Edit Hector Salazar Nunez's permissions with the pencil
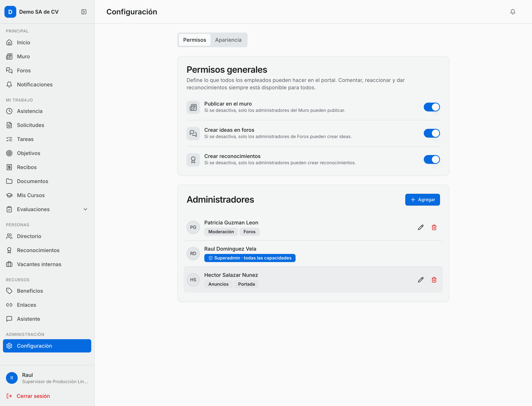This screenshot has width=532, height=406. pyautogui.click(x=421, y=280)
